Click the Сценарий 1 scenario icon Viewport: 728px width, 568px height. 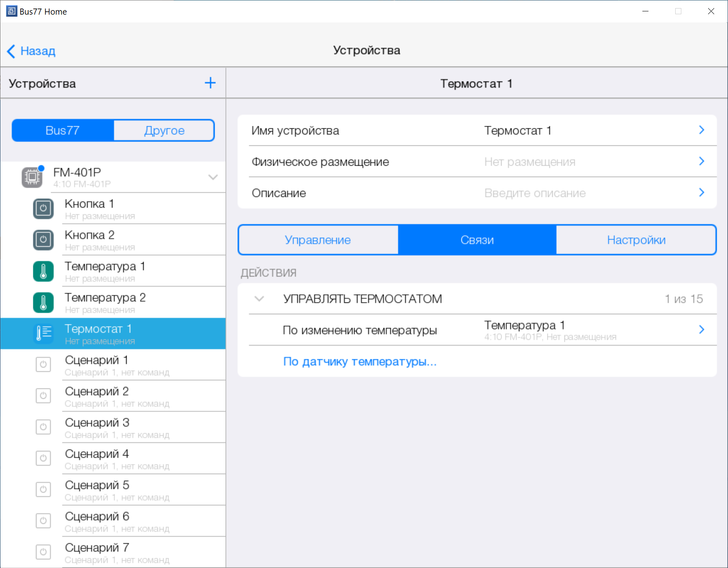point(43,365)
